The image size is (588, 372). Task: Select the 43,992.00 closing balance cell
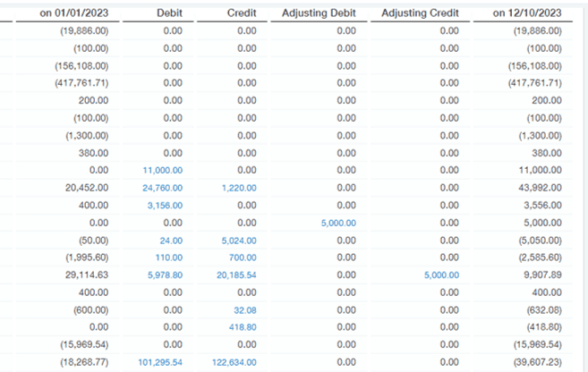click(x=540, y=188)
